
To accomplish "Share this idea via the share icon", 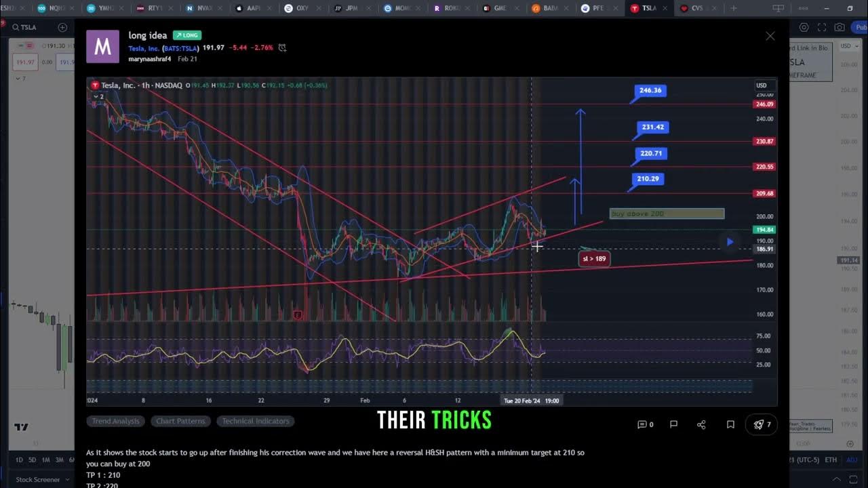I will pyautogui.click(x=701, y=424).
